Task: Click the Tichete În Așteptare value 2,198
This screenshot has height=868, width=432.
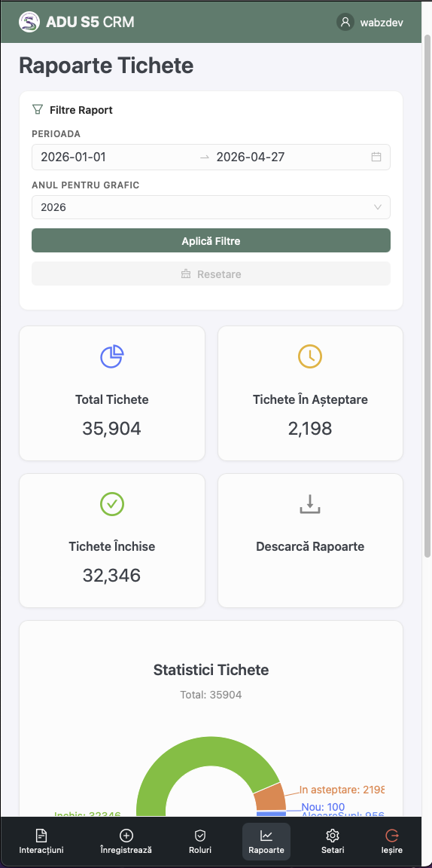Action: click(x=310, y=429)
